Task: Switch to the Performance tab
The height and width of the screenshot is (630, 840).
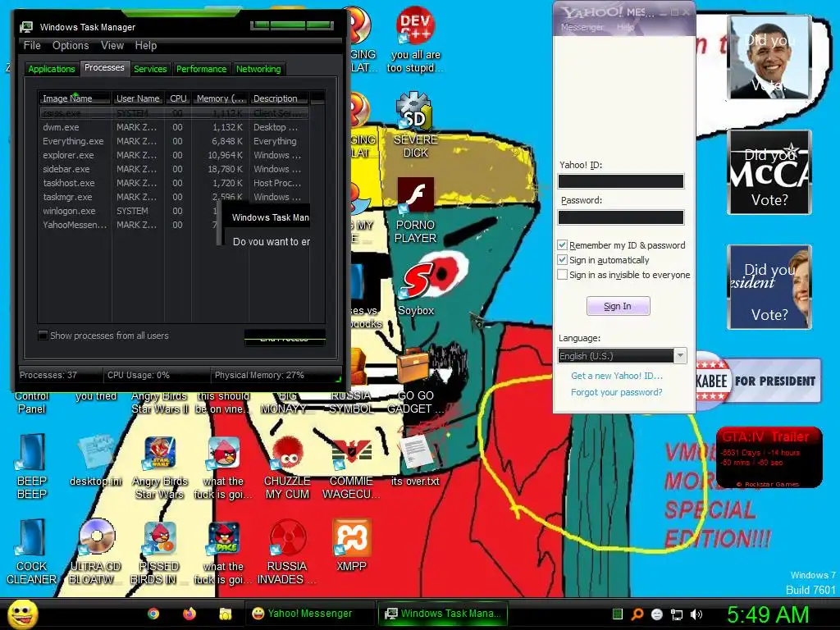Action: [202, 69]
